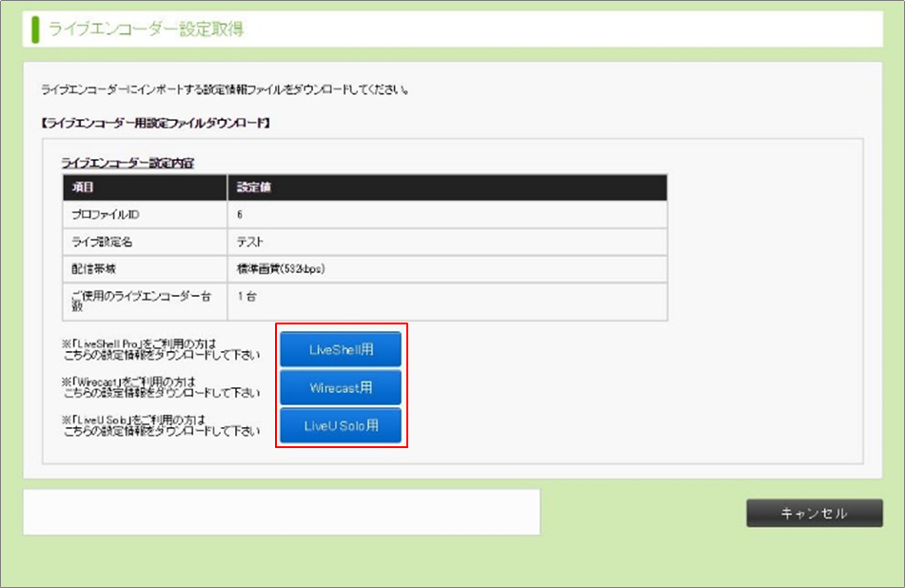Click the LiveU Solo instruction note
Screen dimensions: 905x588
[161, 426]
